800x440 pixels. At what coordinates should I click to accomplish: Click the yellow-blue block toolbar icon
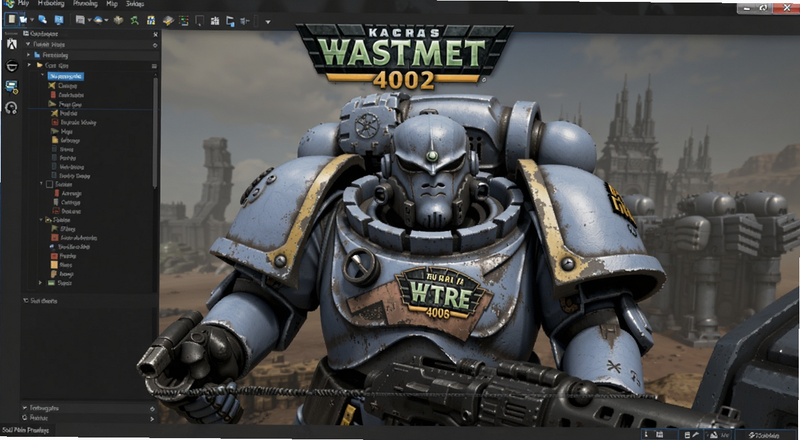pos(151,20)
